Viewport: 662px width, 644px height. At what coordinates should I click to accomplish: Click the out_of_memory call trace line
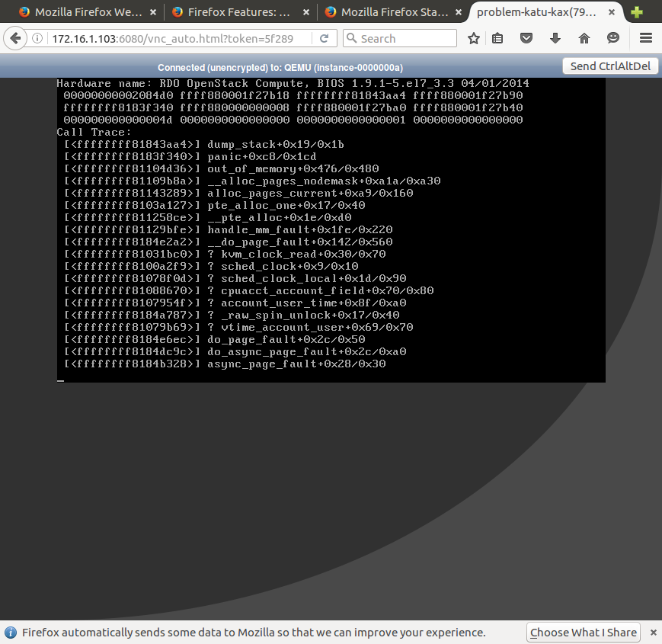(221, 169)
